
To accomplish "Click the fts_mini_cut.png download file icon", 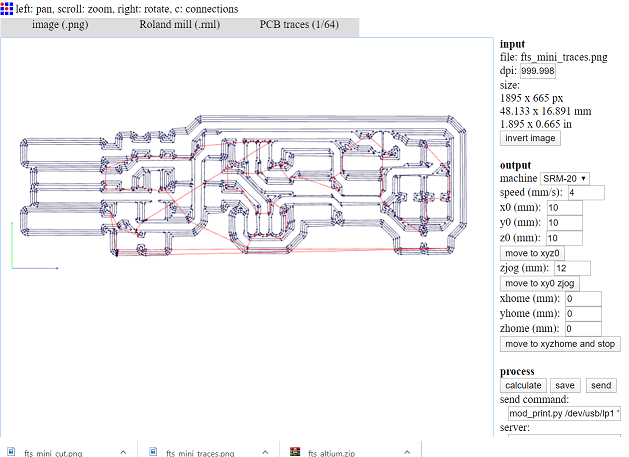I will 11,452.
